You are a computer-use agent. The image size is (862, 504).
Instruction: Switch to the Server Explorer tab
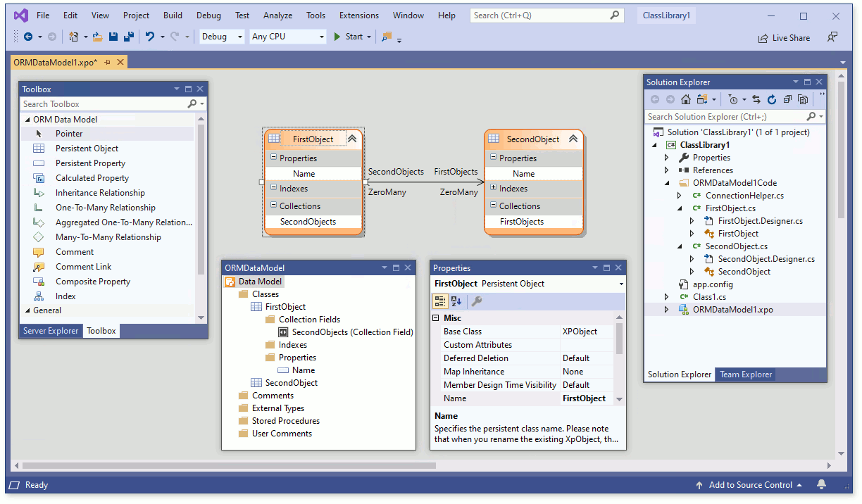coord(51,331)
